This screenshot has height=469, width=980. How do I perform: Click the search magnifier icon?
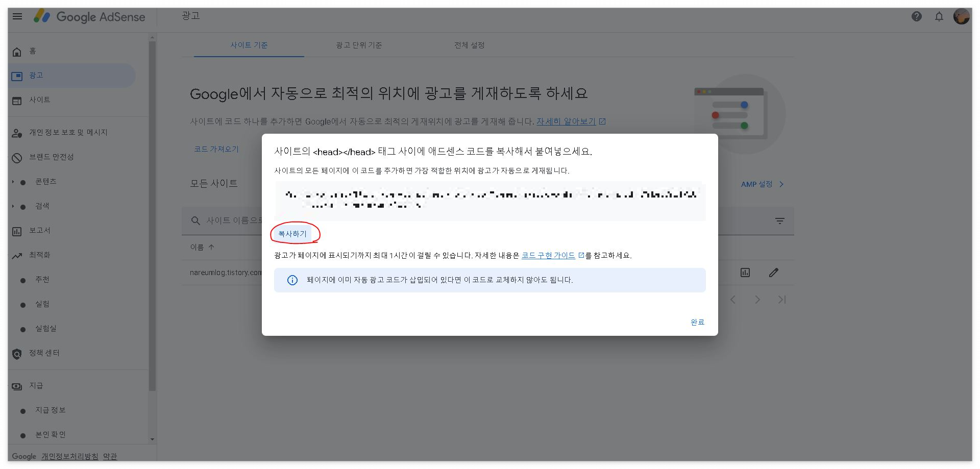point(195,220)
